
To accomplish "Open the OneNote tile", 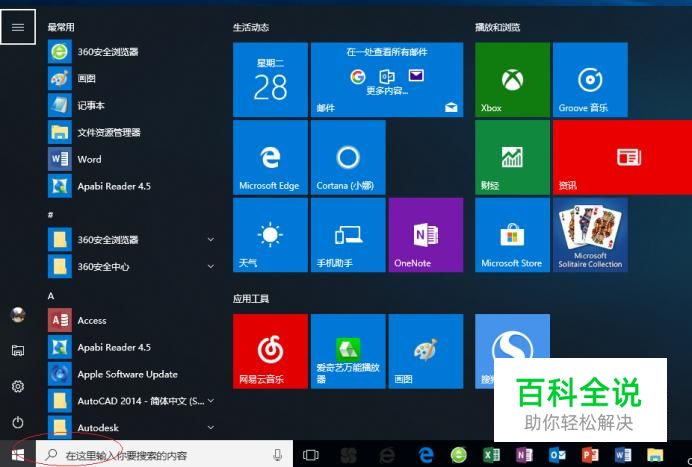I will coord(426,235).
